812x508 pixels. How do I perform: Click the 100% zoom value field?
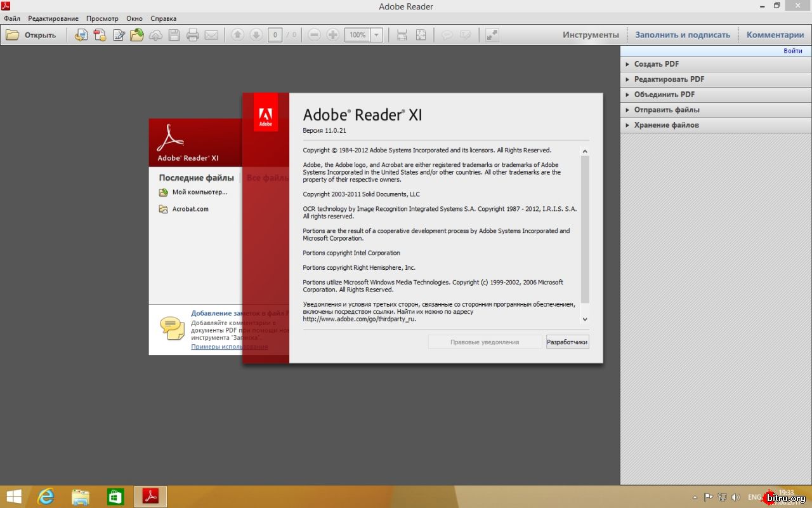[357, 35]
